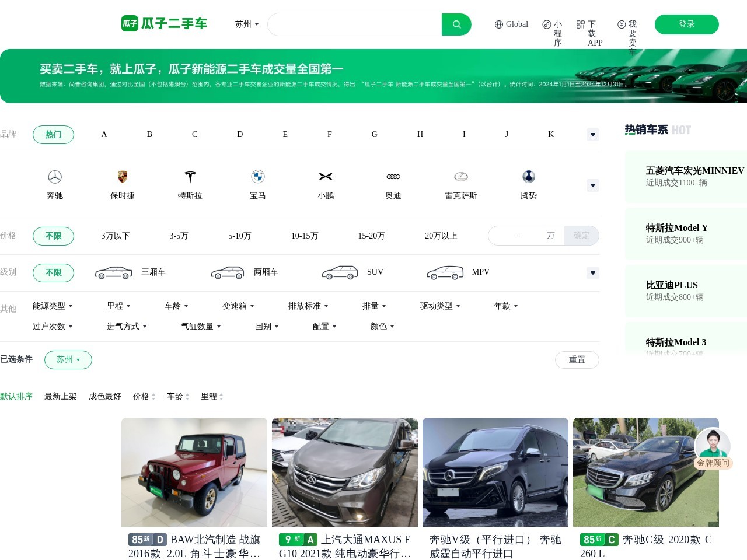This screenshot has height=560, width=747.
Task: Open the 苏州 selected-condition dropdown pill
Action: tap(68, 360)
